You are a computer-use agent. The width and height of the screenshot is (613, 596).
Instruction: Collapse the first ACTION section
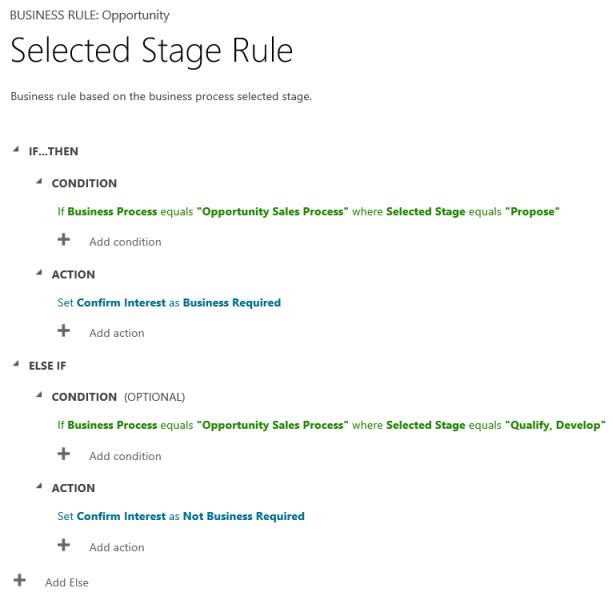(39, 273)
